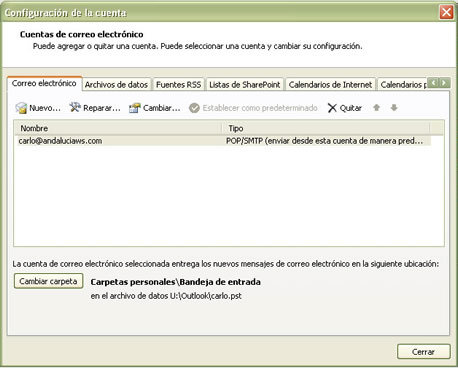
Task: Click the U:\Outlook\carlo.pst data file path
Action: 206,296
